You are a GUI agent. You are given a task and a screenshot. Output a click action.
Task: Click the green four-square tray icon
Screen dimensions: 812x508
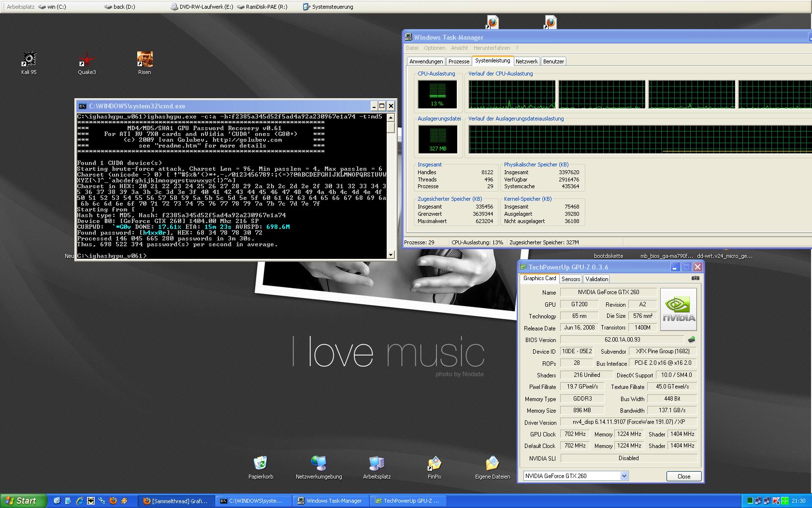[785, 501]
